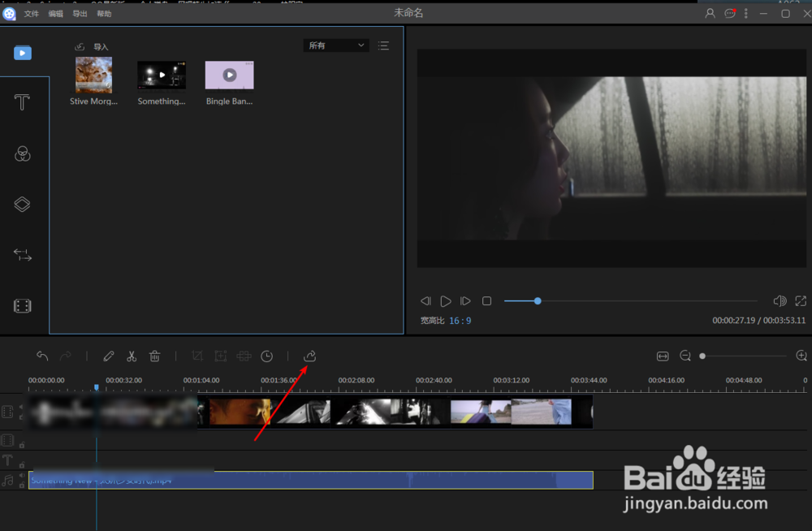Click the 00:02:40.00 timeline ruler mark
Viewport: 812px width, 531px height.
[x=434, y=380]
